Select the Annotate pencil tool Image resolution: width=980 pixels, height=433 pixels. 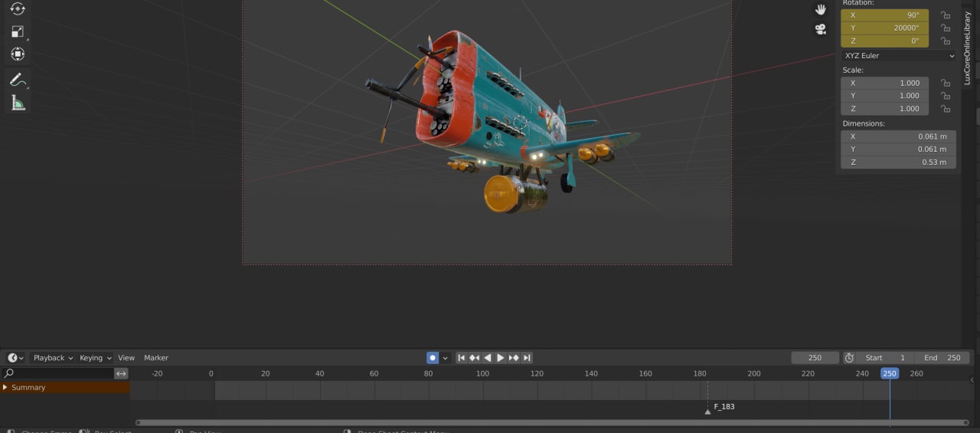tap(17, 80)
